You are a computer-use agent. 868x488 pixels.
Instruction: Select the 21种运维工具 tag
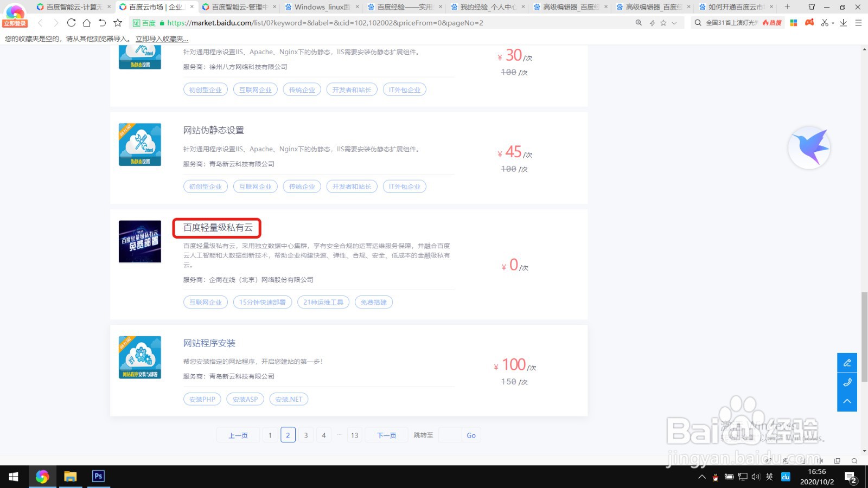pos(323,302)
